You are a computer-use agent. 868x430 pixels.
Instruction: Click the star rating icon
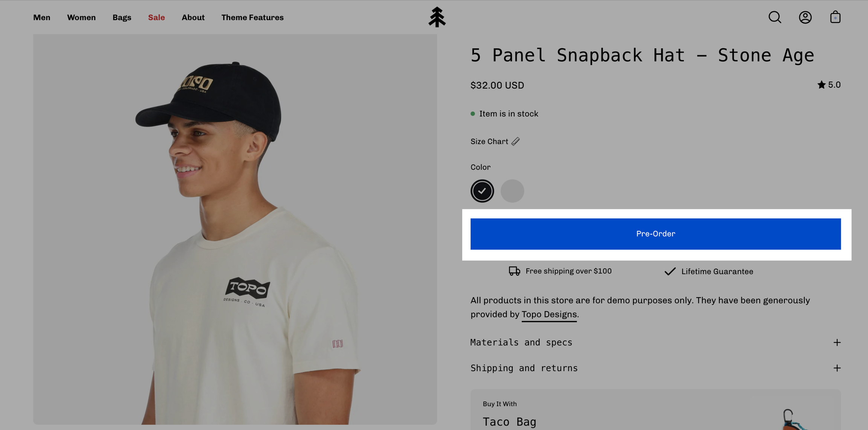click(x=821, y=85)
